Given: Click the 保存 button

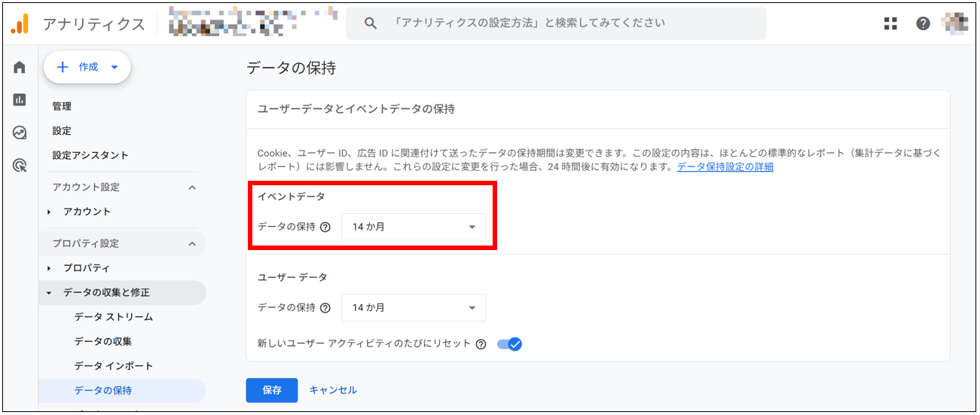Looking at the screenshot, I should point(272,390).
